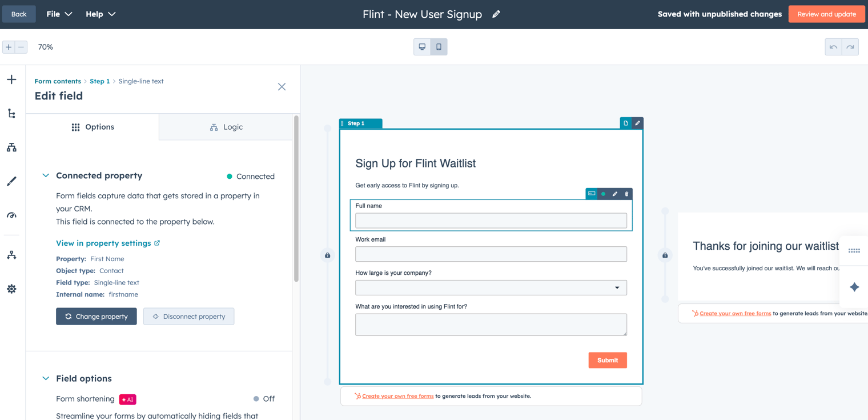Click 'Thanks for joining our waitlist' heading
The image size is (868, 420).
(x=766, y=246)
